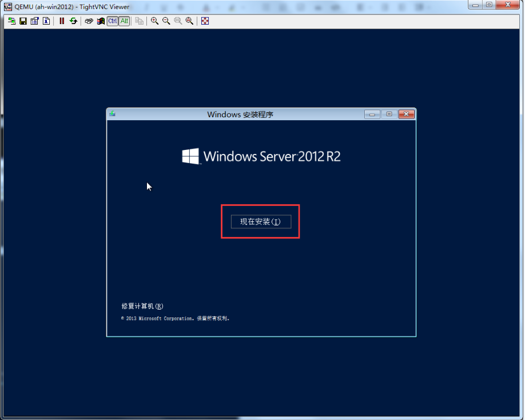Save connection with the floppy disk icon
Screen dimensions: 525x420
(23, 21)
